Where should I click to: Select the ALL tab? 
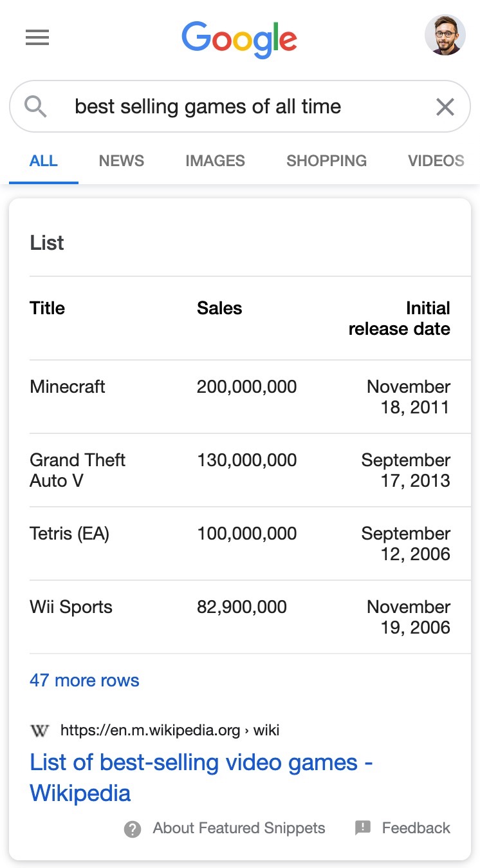[x=44, y=161]
